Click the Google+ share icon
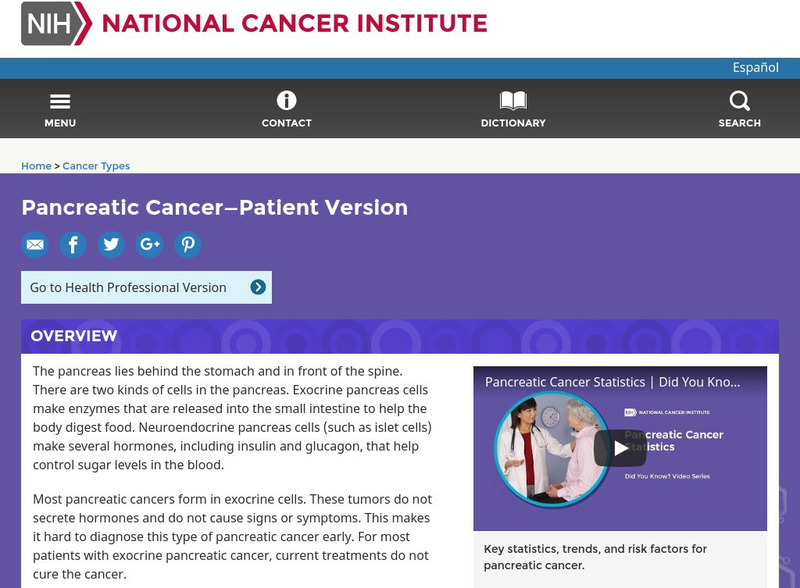The width and height of the screenshot is (800, 588). coord(150,243)
